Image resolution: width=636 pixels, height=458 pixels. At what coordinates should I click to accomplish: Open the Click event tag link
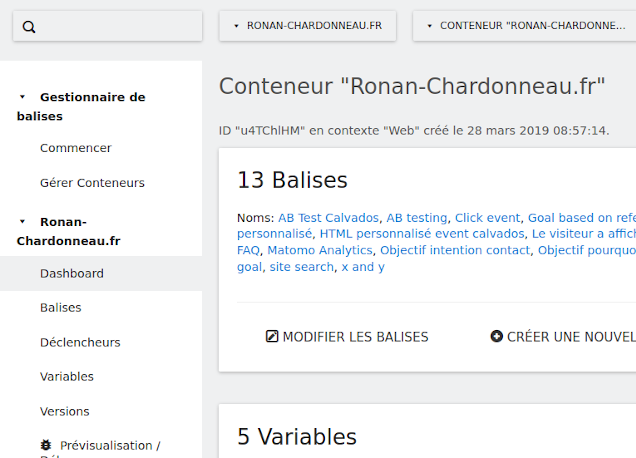click(487, 217)
